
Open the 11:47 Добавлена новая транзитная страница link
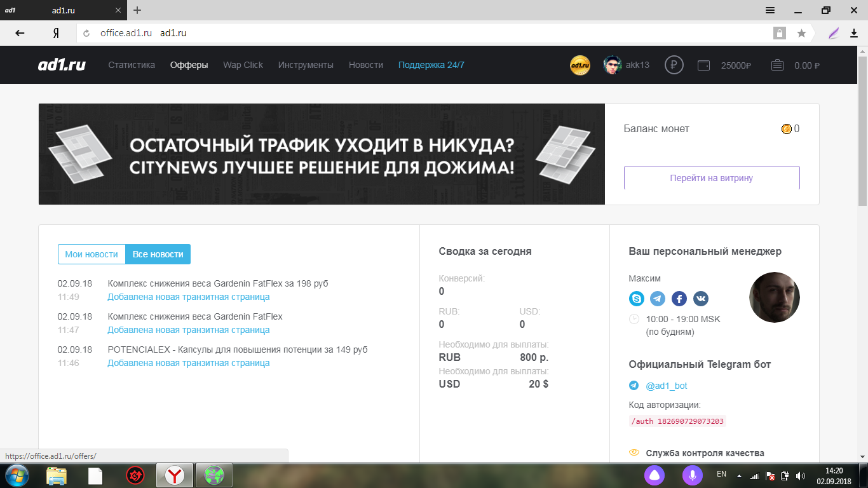[189, 330]
